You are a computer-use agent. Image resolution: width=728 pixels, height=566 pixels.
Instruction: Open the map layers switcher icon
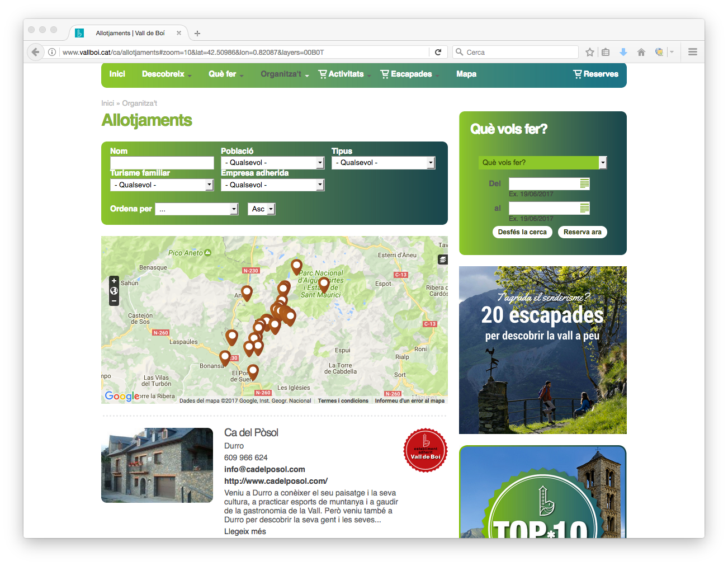[x=442, y=260]
